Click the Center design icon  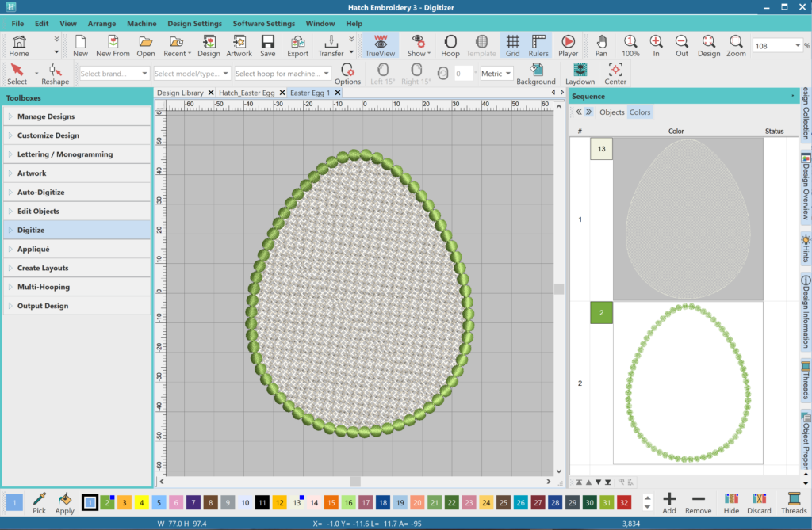click(x=615, y=74)
